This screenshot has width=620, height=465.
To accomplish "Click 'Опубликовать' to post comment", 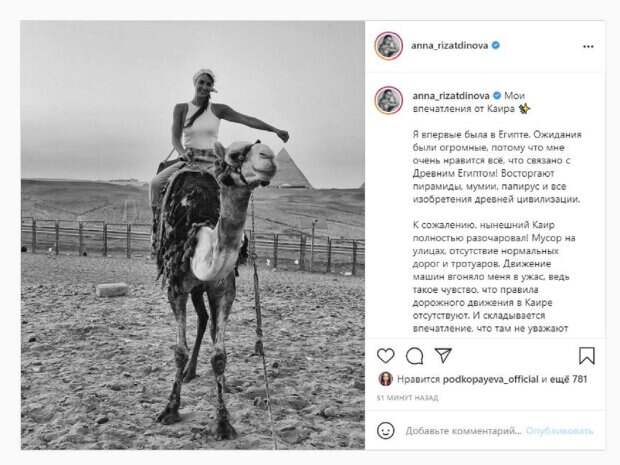I will [x=560, y=431].
